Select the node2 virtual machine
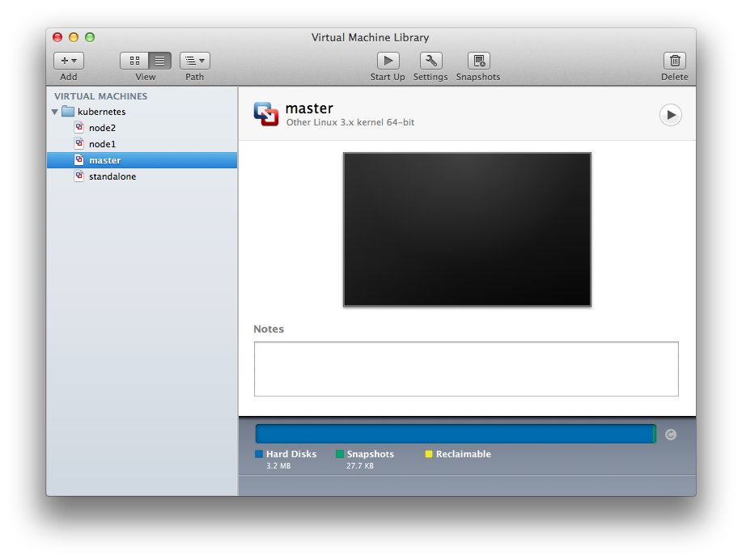 [x=142, y=128]
